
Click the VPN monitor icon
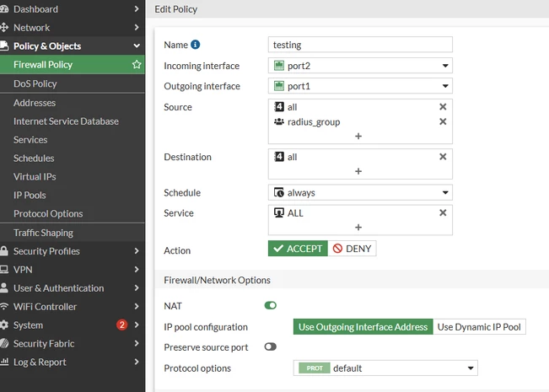(4, 270)
